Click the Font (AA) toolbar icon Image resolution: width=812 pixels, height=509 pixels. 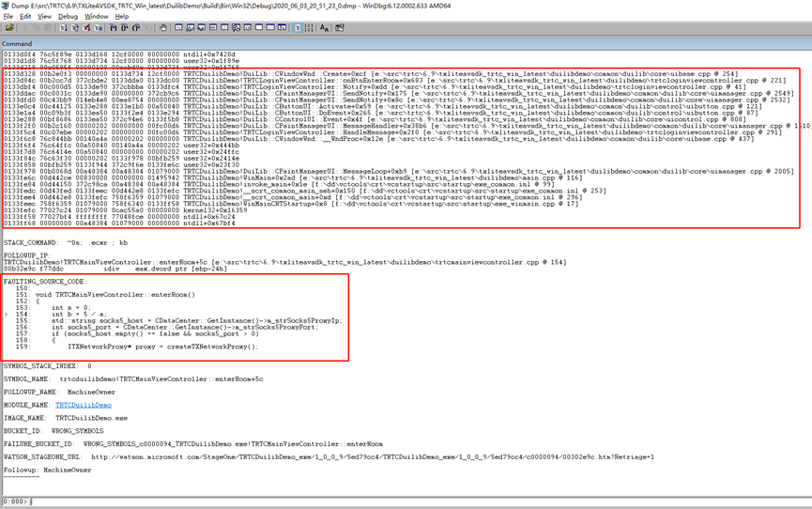[324, 27]
